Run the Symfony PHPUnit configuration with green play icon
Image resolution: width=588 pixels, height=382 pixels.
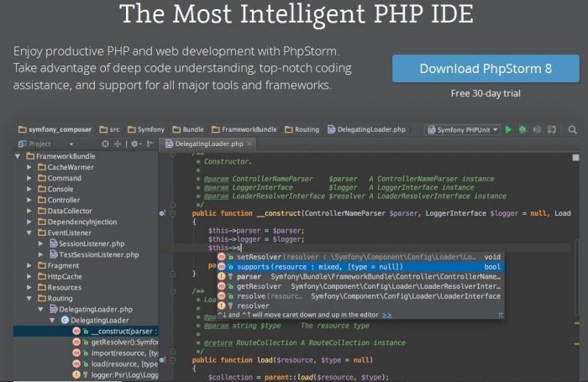[x=508, y=129]
